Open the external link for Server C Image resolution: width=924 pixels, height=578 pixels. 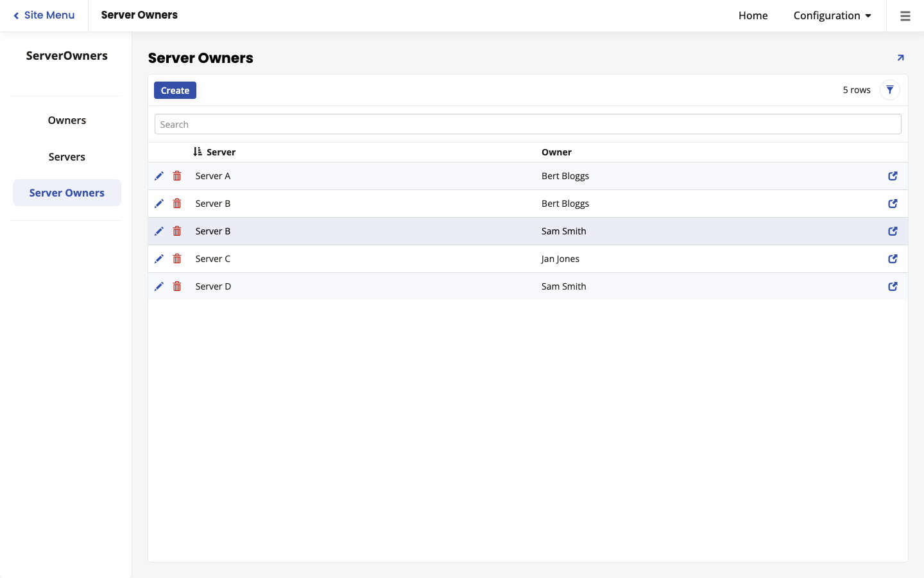pos(893,259)
